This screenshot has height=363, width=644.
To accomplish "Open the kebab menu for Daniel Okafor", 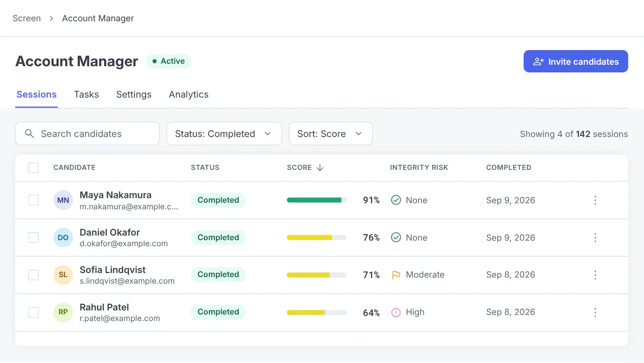I will tap(595, 238).
